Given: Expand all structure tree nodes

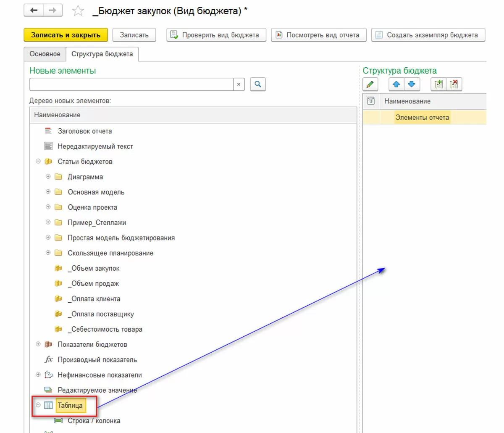Looking at the screenshot, I should click(439, 84).
